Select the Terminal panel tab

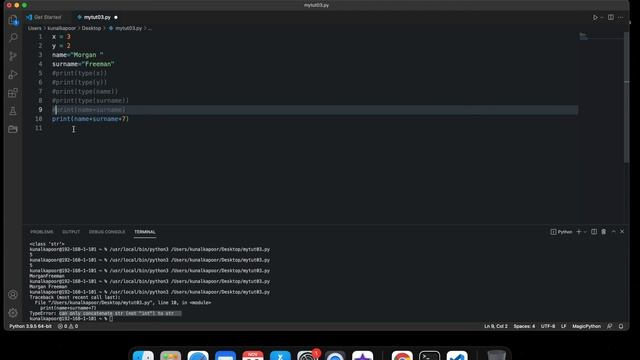coord(145,232)
